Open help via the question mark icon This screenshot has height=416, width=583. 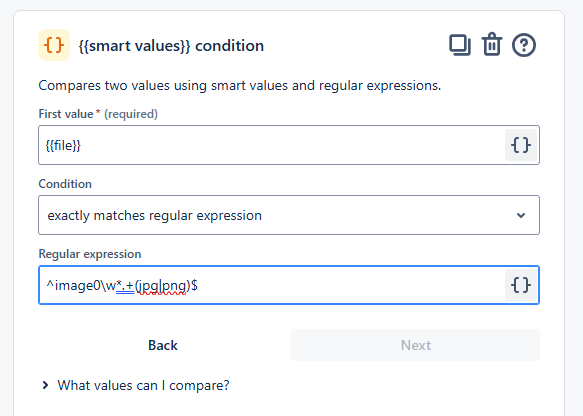pos(524,45)
